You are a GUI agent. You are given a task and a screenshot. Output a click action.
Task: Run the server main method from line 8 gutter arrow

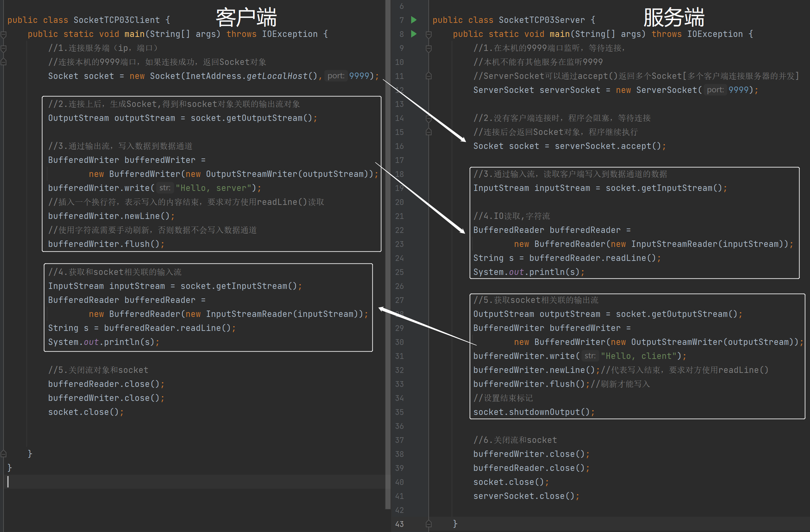click(413, 34)
